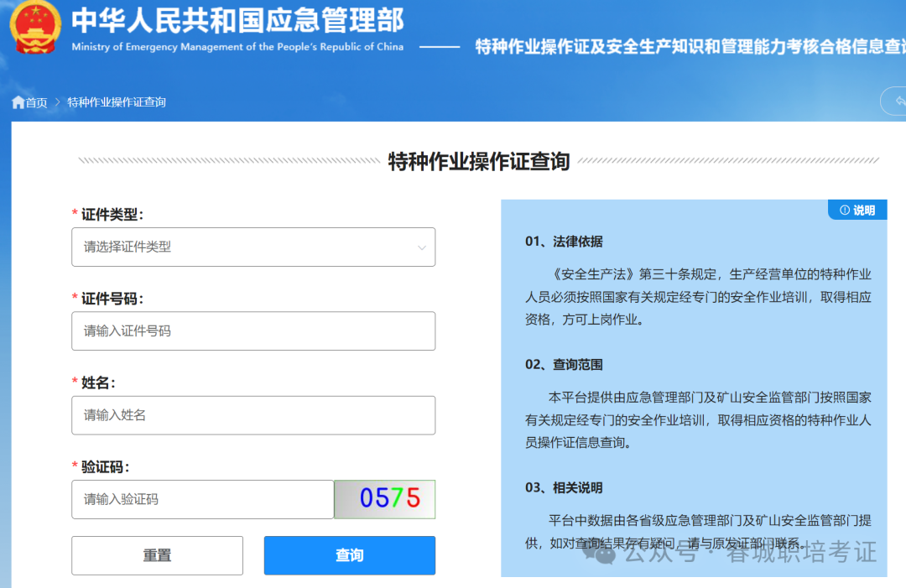Click the 验证码 field label

pyautogui.click(x=105, y=466)
